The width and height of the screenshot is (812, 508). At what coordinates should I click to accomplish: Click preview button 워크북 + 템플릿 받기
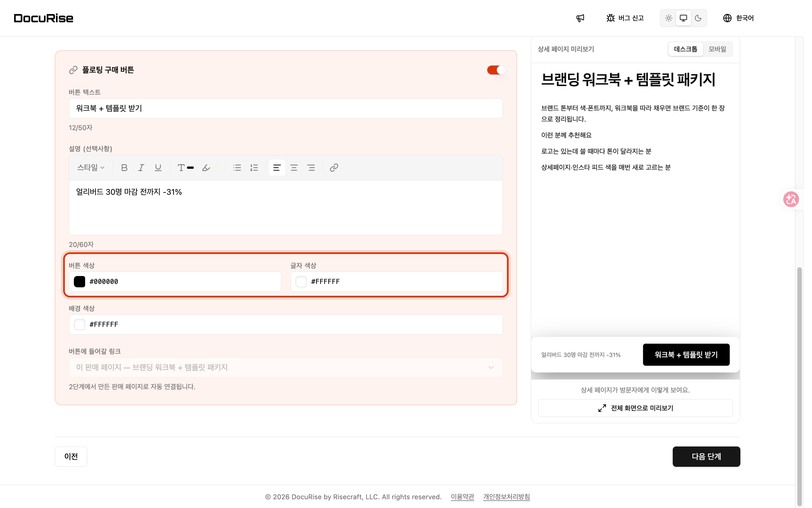686,354
